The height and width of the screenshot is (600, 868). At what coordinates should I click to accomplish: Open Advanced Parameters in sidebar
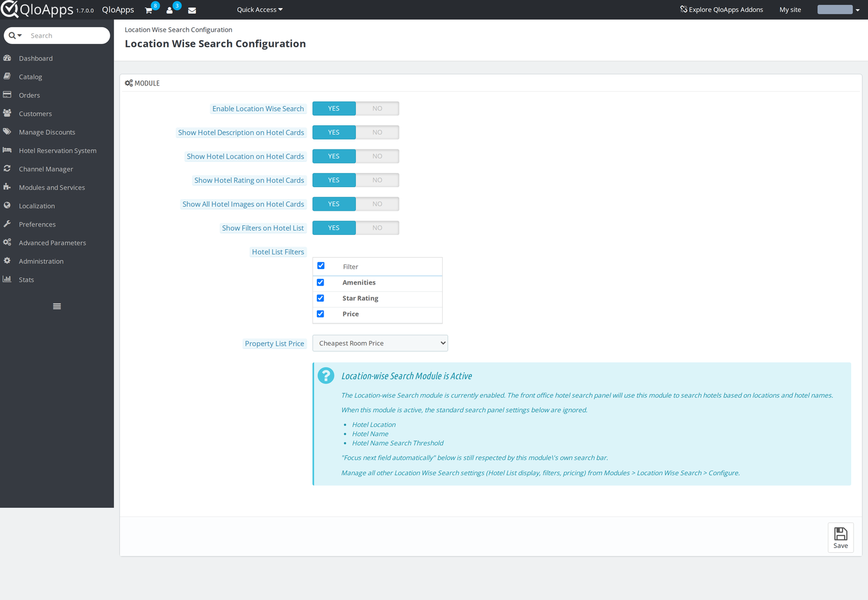tap(53, 243)
